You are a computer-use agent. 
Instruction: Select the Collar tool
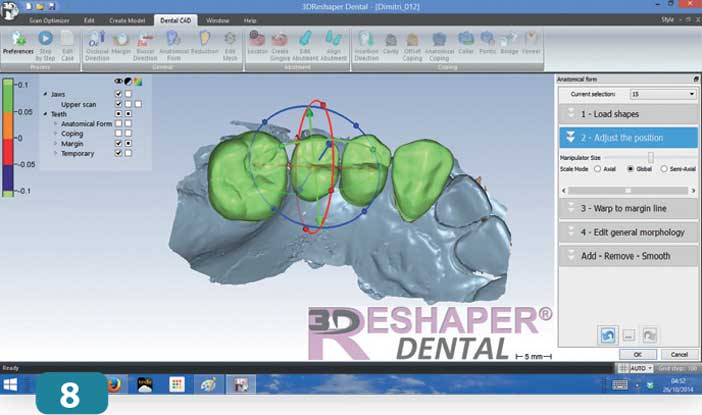point(466,43)
